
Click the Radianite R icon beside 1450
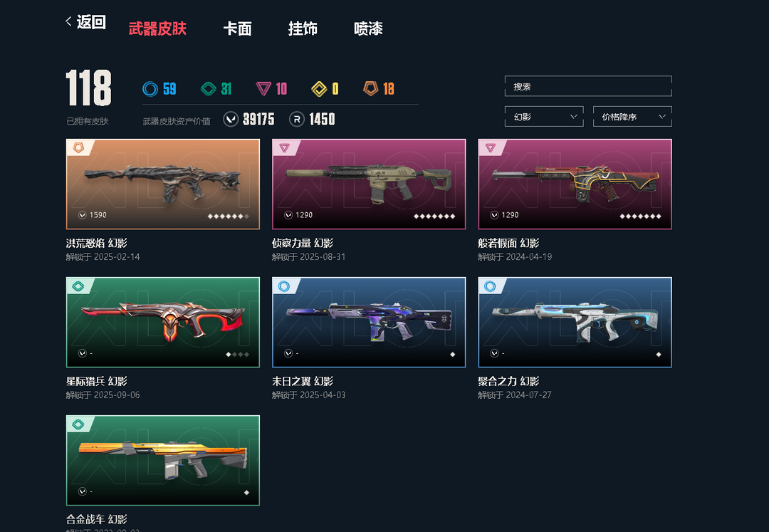(297, 119)
